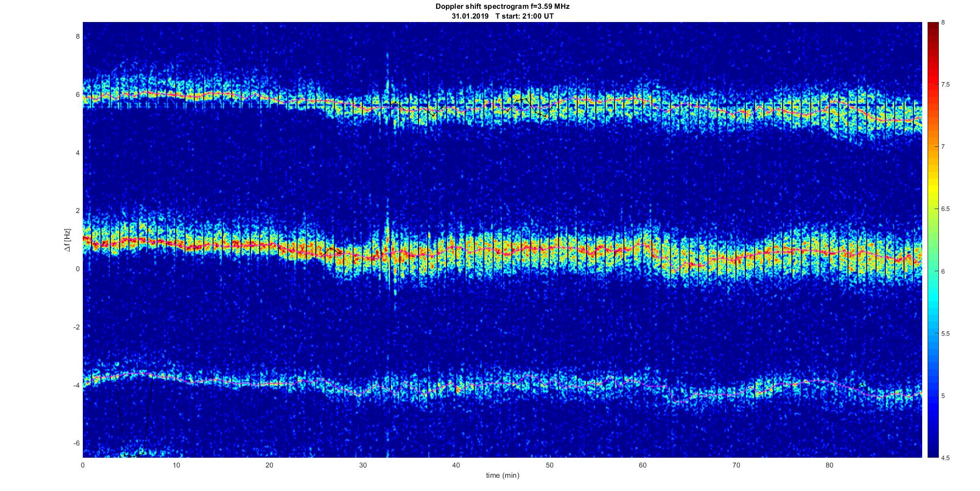Viewport: 980px width, 491px height.
Task: Click the x-axis label "time (min)"
Action: click(502, 475)
